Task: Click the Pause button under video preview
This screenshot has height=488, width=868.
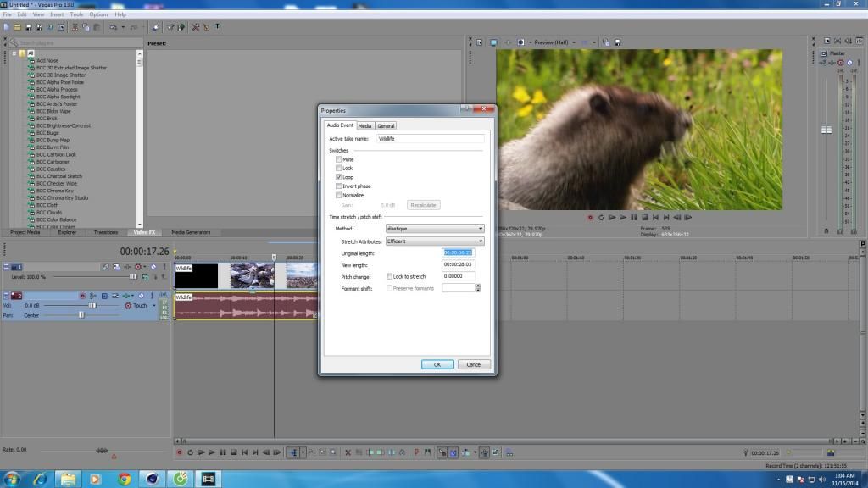Action: [x=634, y=218]
